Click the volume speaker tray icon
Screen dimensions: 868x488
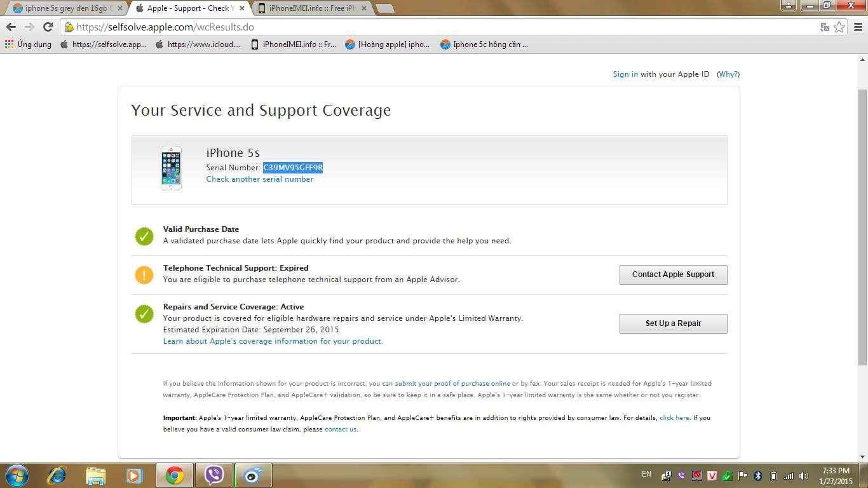[804, 476]
